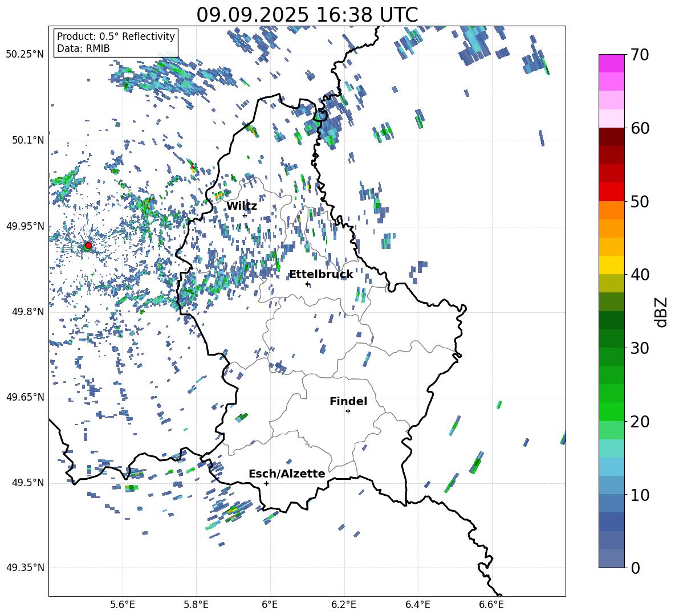675x616 pixels.
Task: Click the dark red swatch just below 60
Action: coord(611,137)
